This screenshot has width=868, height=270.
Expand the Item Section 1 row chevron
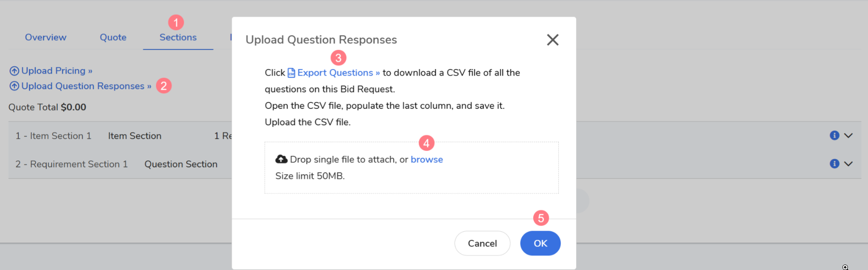click(848, 136)
